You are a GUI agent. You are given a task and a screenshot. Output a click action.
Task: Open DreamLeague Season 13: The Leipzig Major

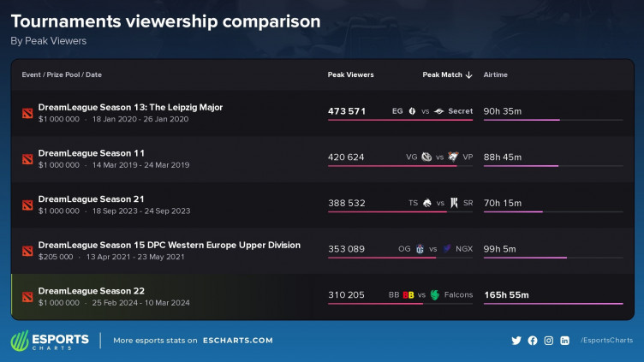(130, 108)
